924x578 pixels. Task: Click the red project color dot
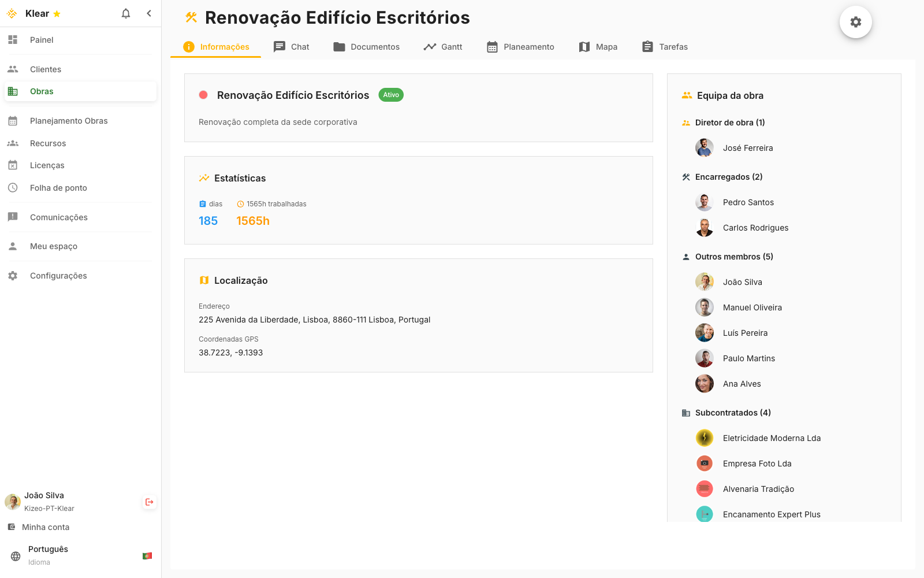point(203,95)
